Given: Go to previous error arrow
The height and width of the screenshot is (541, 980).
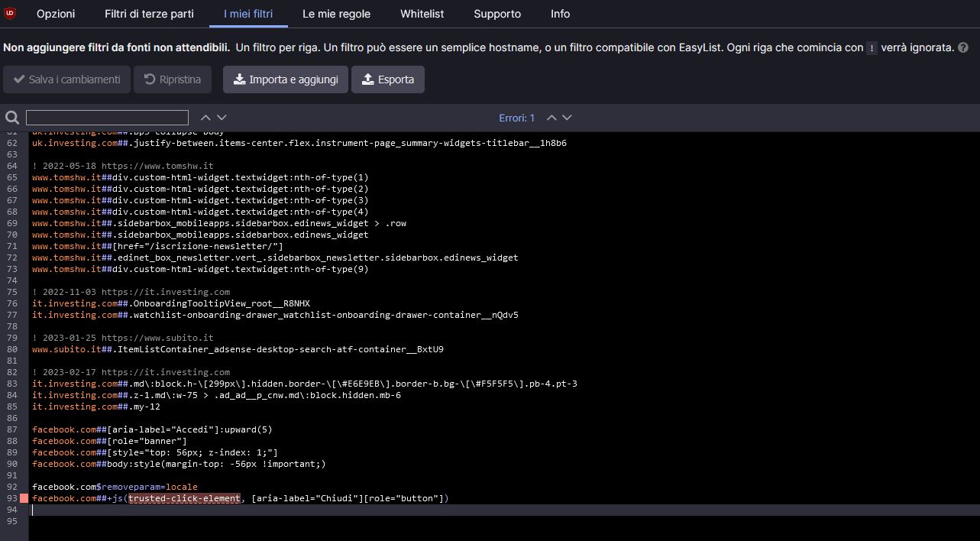Looking at the screenshot, I should pyautogui.click(x=551, y=118).
